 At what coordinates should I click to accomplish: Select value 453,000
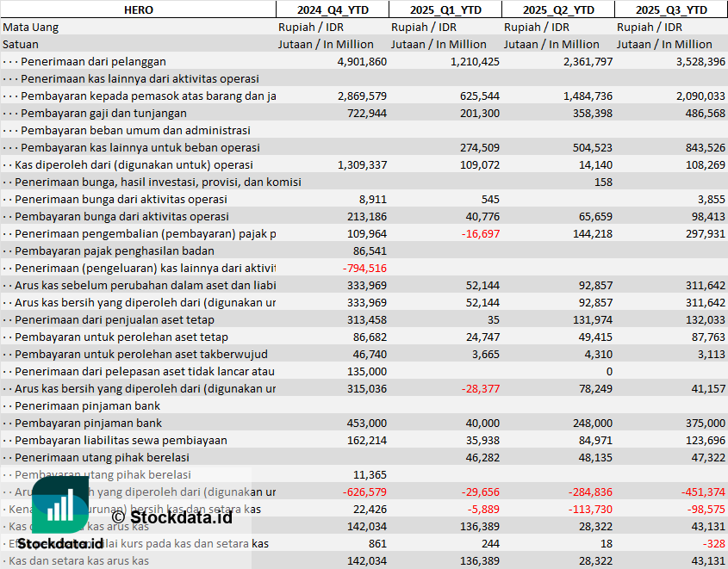coord(367,423)
